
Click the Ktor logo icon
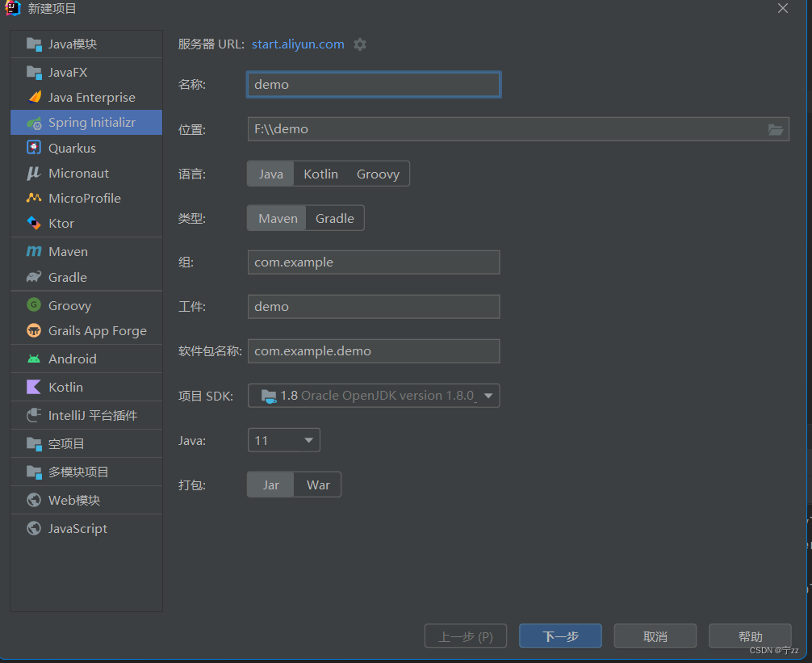[x=34, y=223]
